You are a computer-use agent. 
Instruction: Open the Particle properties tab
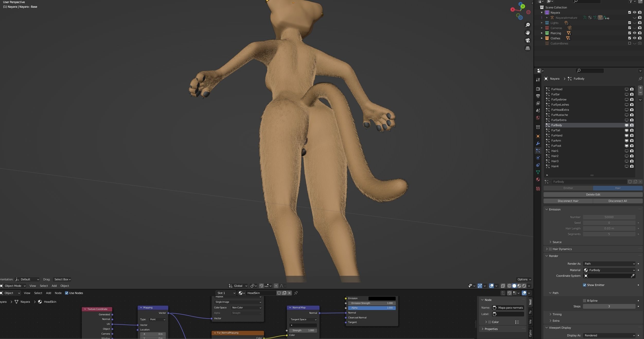coord(538,151)
